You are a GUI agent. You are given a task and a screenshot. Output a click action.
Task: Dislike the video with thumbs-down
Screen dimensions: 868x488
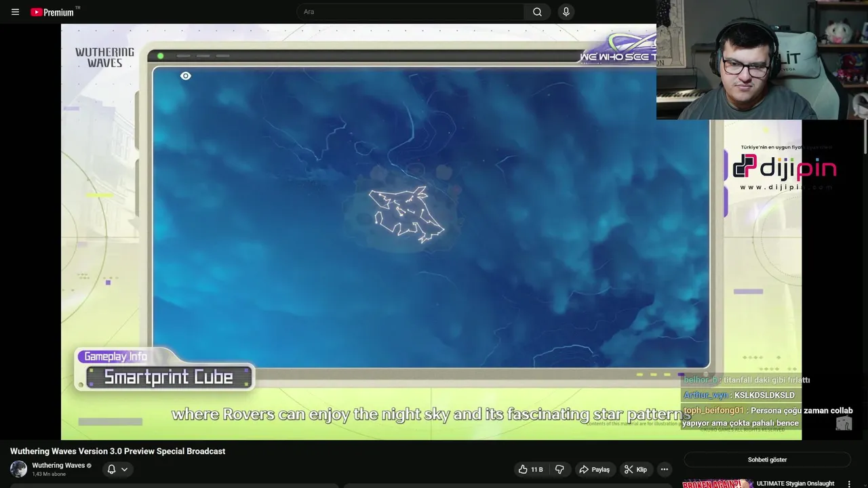click(559, 469)
